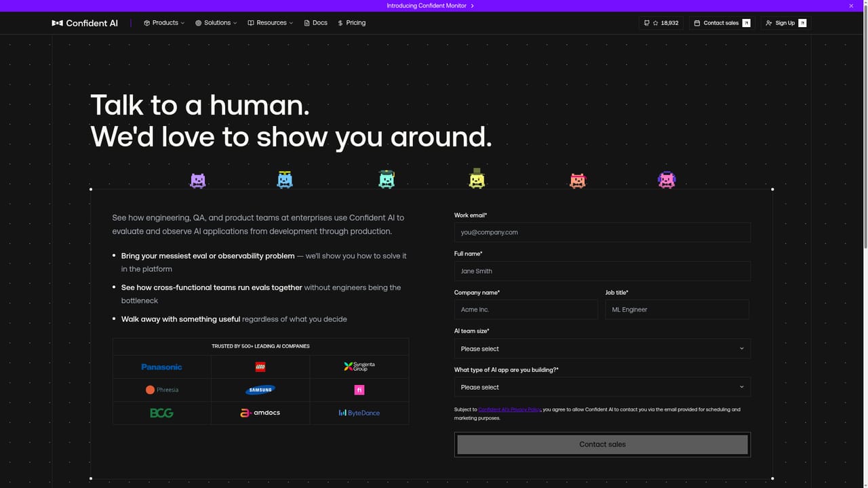Click the pink pixel monster icon
The width and height of the screenshot is (868, 488).
pyautogui.click(x=667, y=180)
